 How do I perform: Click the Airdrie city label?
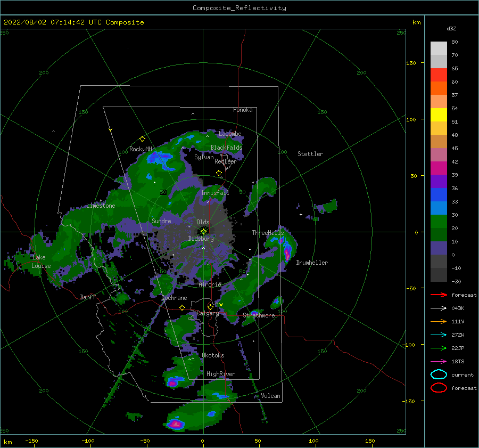pyautogui.click(x=210, y=284)
